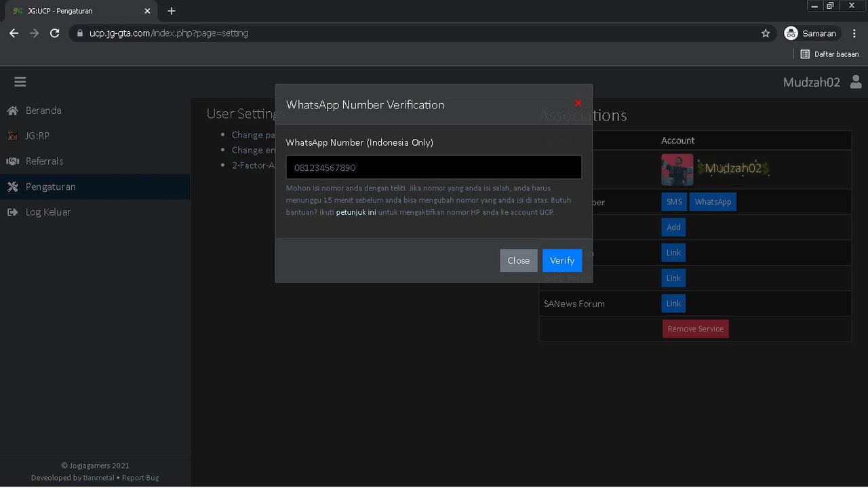Screen dimensions: 868x488
Task: Reload the page with the refresh icon
Action: 55,33
